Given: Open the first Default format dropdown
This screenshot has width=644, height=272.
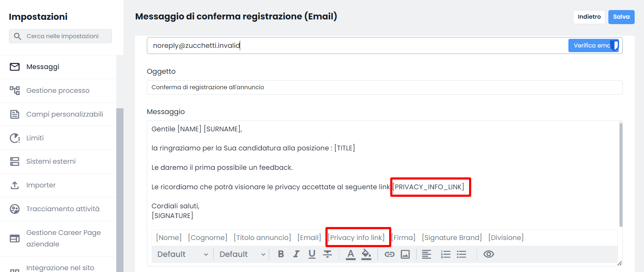Looking at the screenshot, I should (x=183, y=254).
